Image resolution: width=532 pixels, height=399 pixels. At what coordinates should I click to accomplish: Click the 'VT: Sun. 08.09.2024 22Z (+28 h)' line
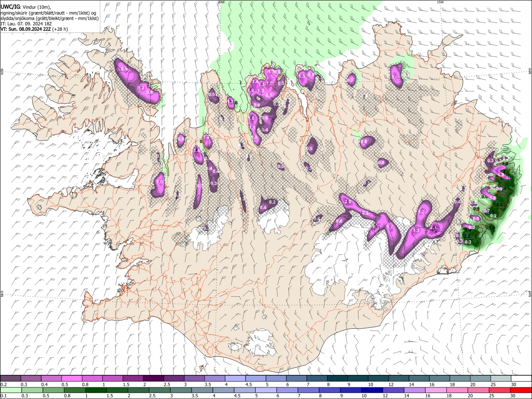pos(34,29)
